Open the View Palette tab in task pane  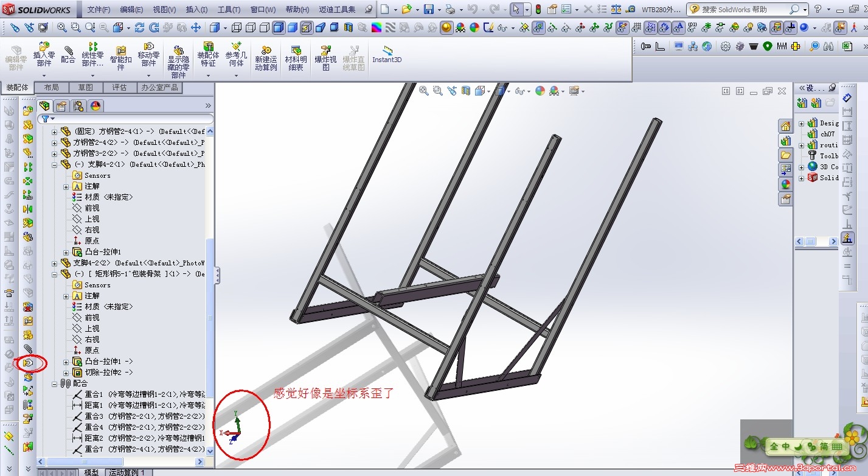(786, 170)
